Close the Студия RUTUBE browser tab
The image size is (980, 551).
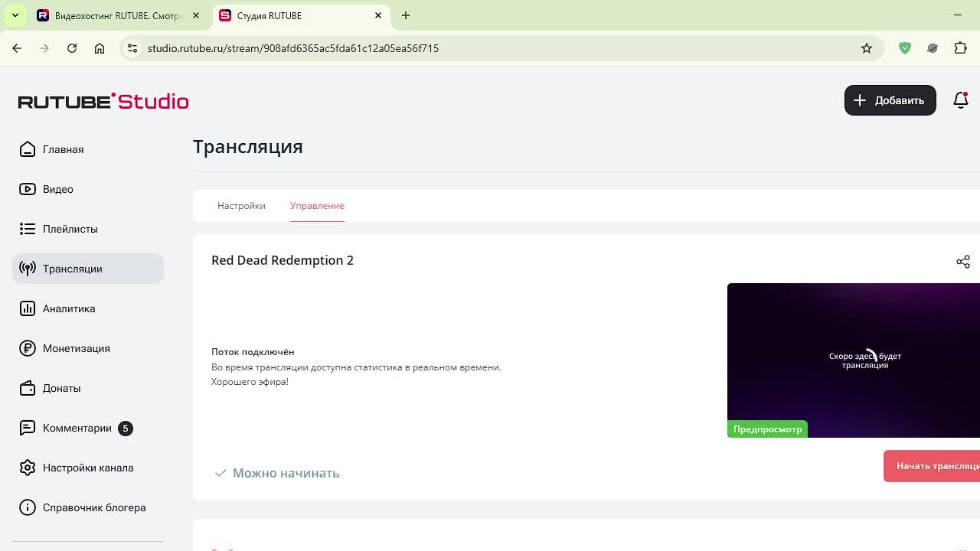point(378,15)
